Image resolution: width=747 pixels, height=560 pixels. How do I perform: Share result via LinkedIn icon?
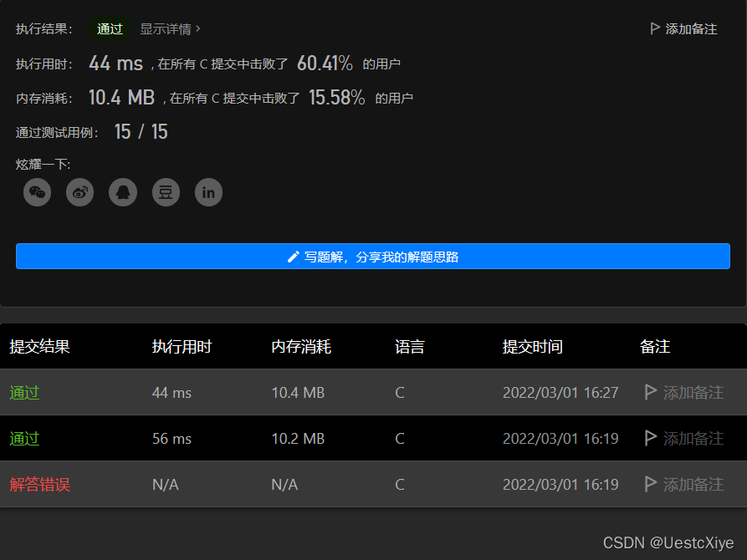(x=208, y=192)
